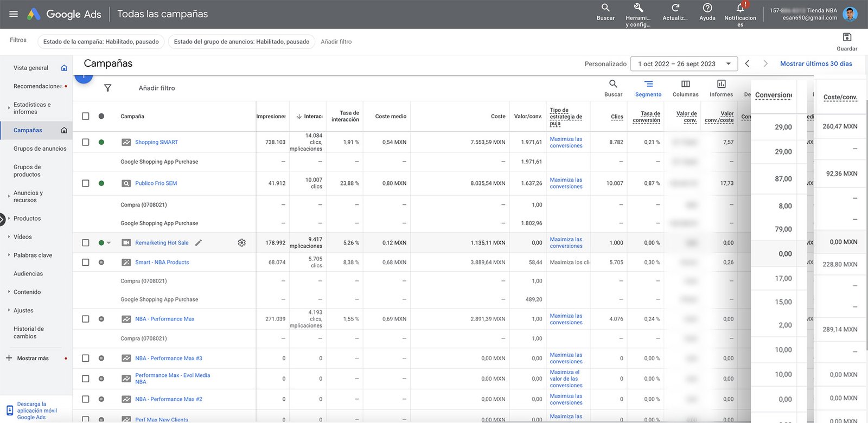Open Remarketing Hot Sale status dropdown

click(x=109, y=243)
